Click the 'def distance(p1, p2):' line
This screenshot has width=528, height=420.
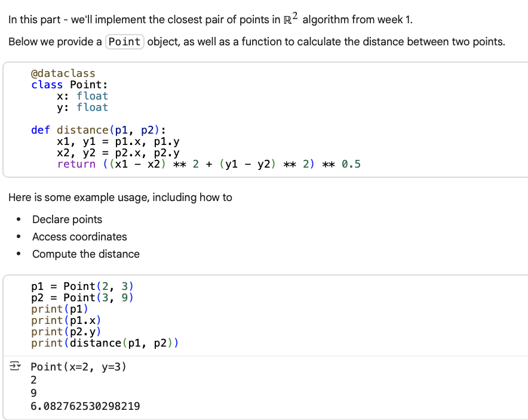click(99, 130)
